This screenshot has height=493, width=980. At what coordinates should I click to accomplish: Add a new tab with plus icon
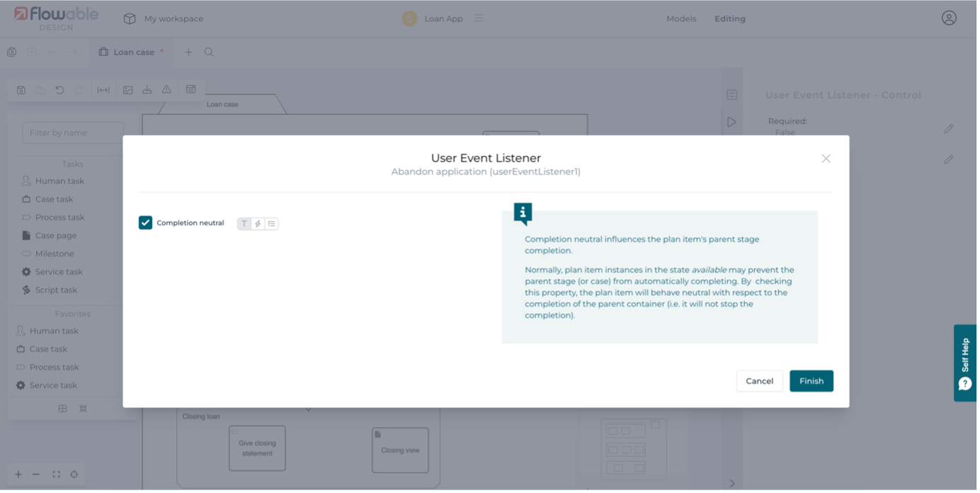(188, 52)
